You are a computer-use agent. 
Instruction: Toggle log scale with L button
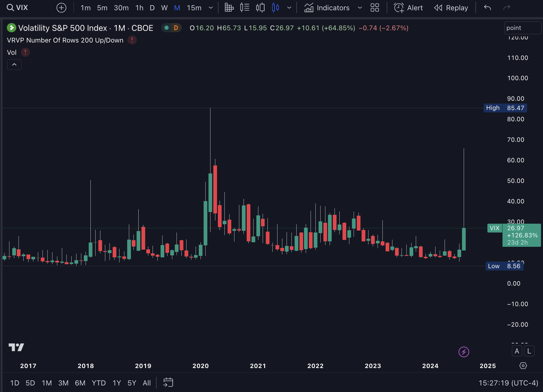(529, 351)
